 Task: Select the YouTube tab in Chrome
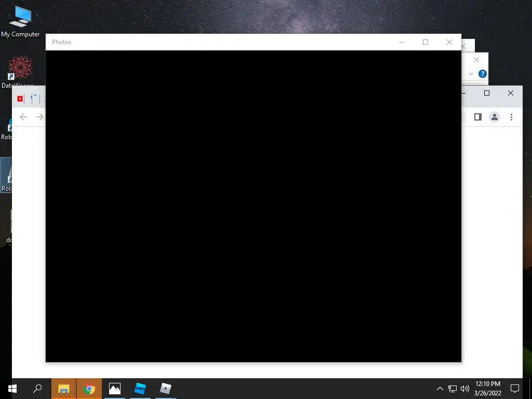pyautogui.click(x=20, y=99)
